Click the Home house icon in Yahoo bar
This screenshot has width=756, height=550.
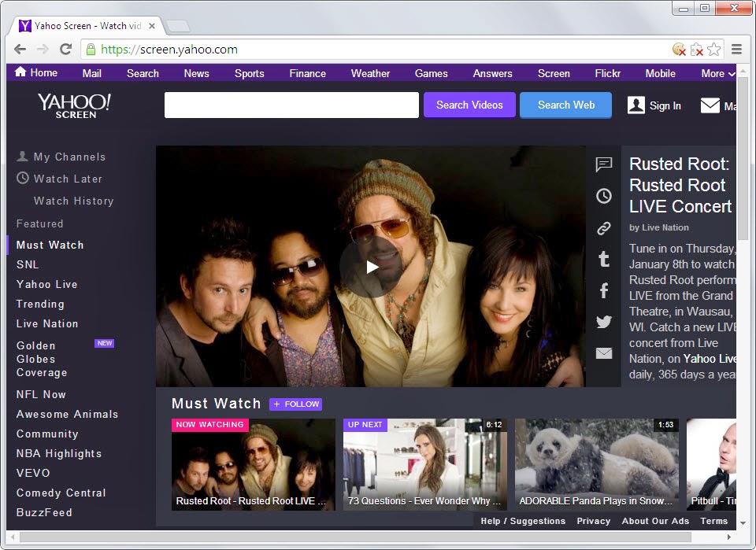[20, 72]
